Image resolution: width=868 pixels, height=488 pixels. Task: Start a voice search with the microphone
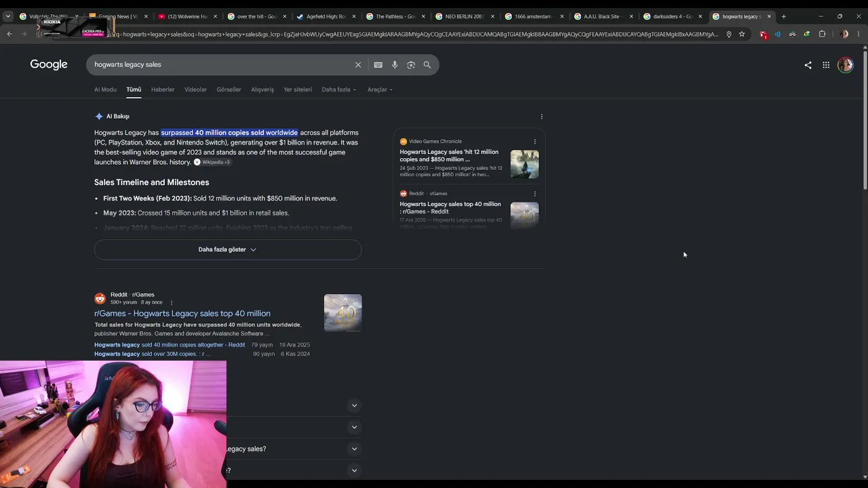pos(395,64)
